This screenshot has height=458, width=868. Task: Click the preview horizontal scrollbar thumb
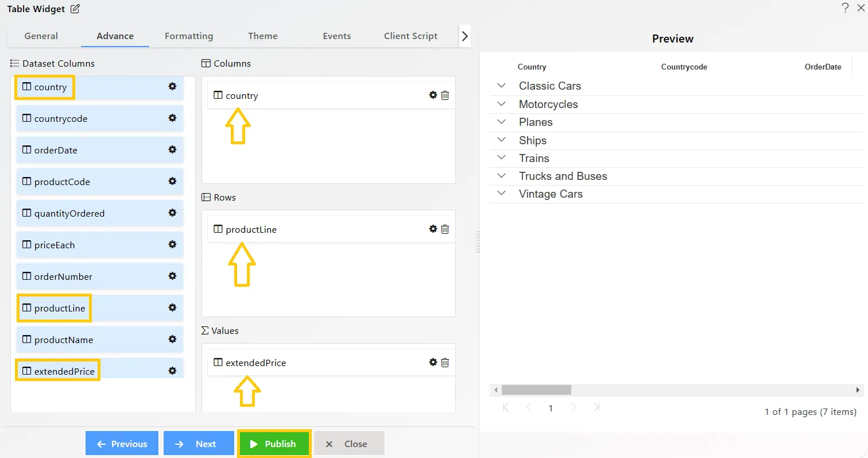[x=536, y=390]
